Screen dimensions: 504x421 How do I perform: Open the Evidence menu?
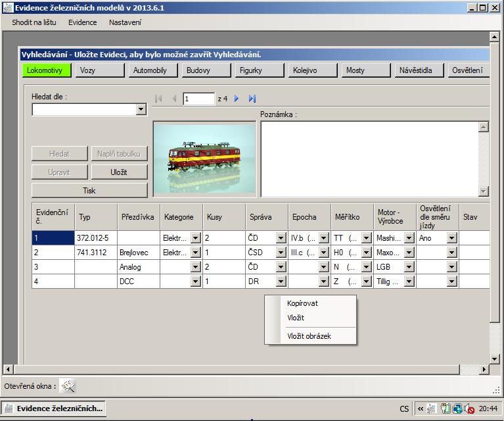point(82,22)
